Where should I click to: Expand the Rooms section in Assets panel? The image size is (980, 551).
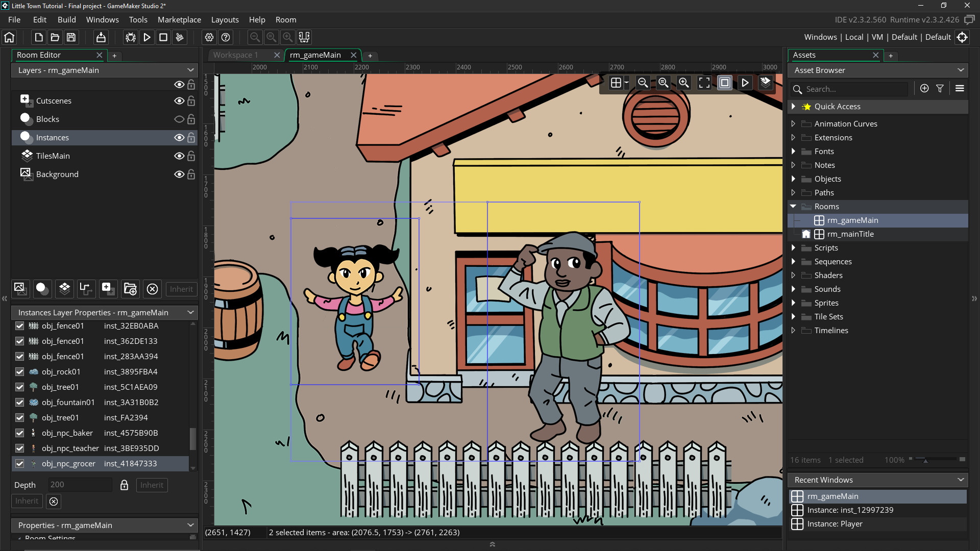pos(794,206)
